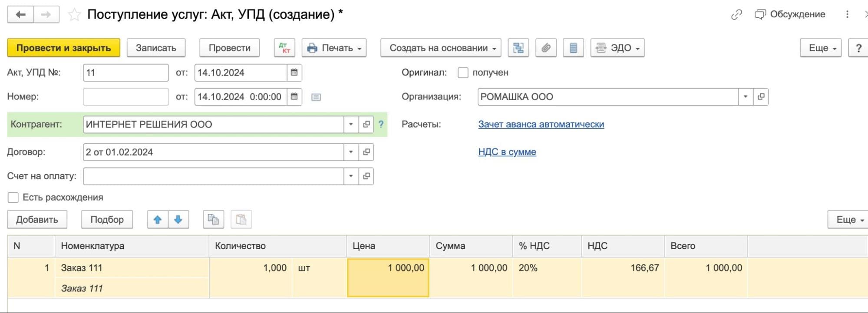Viewport: 868px width, 313px height.
Task: Expand the Контрагент dropdown list
Action: (351, 125)
